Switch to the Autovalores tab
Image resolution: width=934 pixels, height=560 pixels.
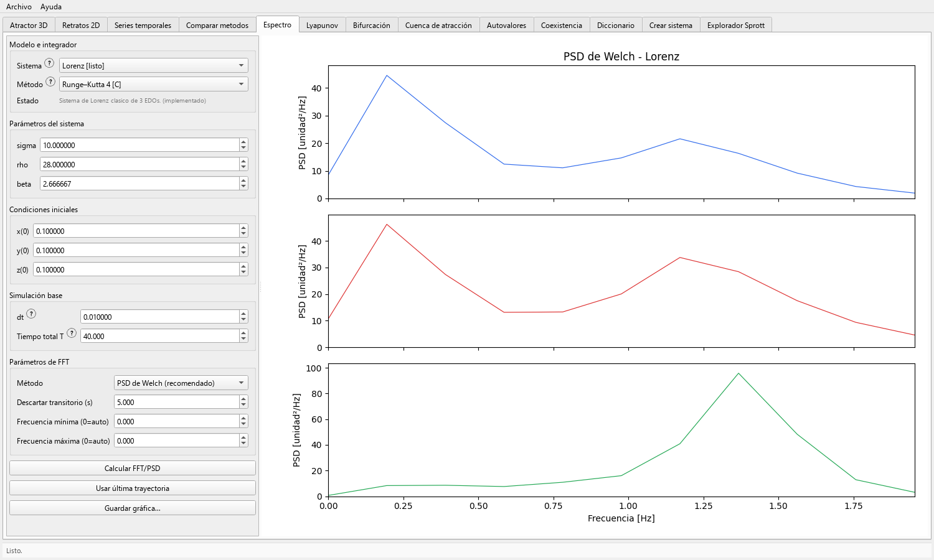(x=506, y=26)
